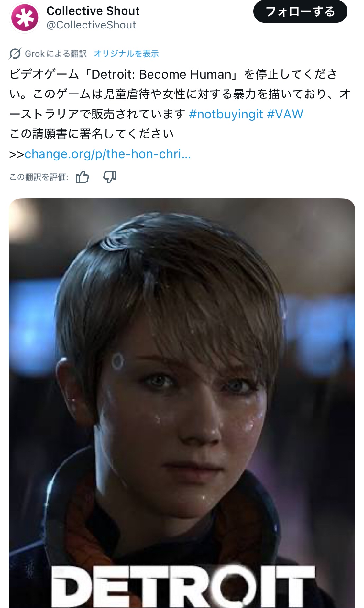Select the Grokによる翻訳 label
This screenshot has width=364, height=608.
[56, 53]
